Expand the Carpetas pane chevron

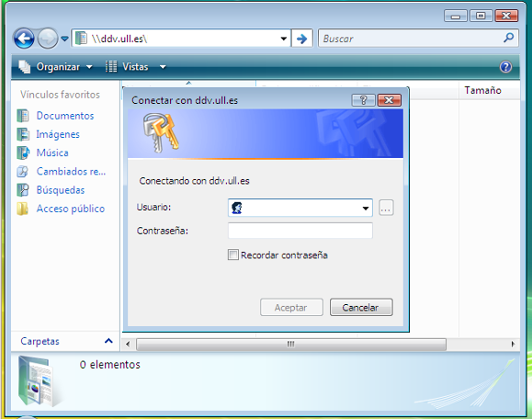[108, 341]
